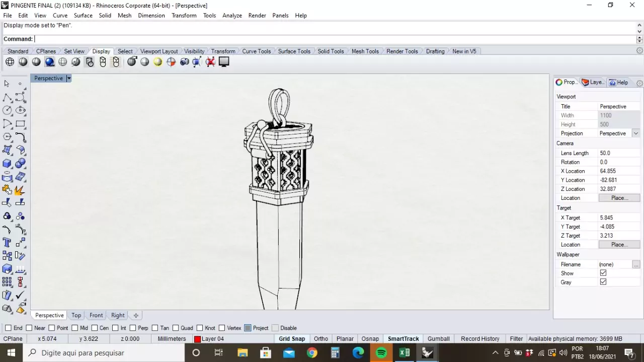Click the Explode tool icon

click(x=20, y=190)
